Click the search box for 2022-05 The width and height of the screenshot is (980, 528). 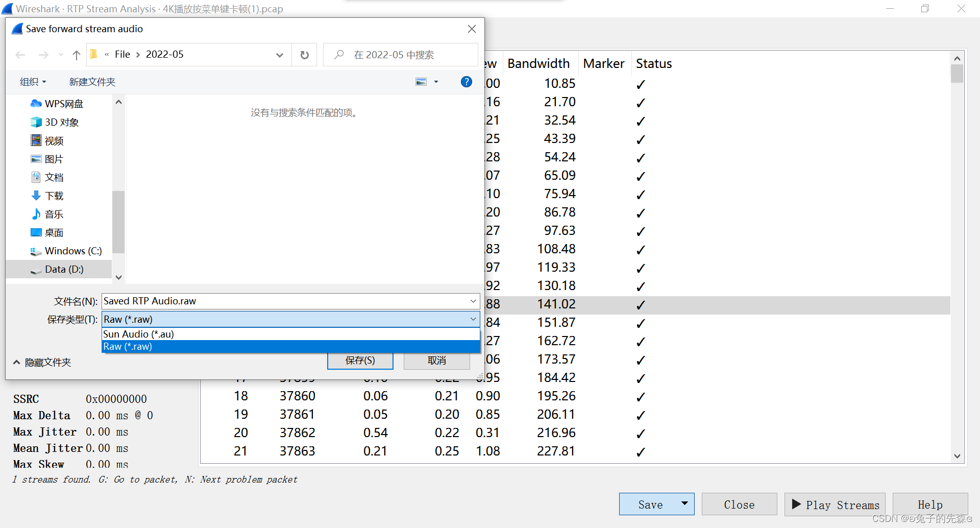[x=401, y=55]
